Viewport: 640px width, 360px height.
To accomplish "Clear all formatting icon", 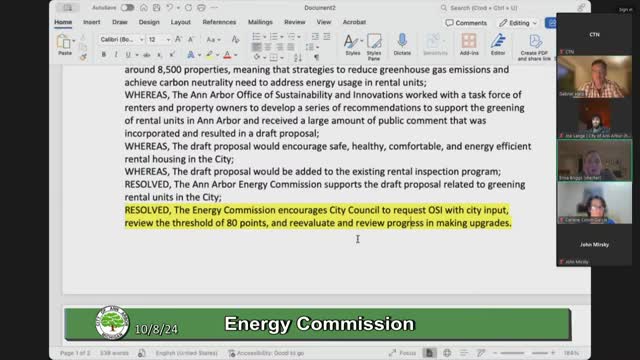I will tap(235, 40).
